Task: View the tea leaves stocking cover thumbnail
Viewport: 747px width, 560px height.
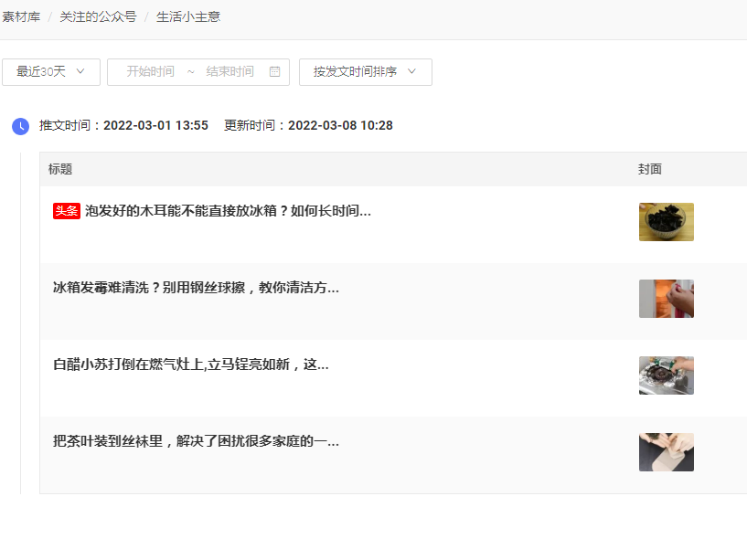Action: [666, 452]
